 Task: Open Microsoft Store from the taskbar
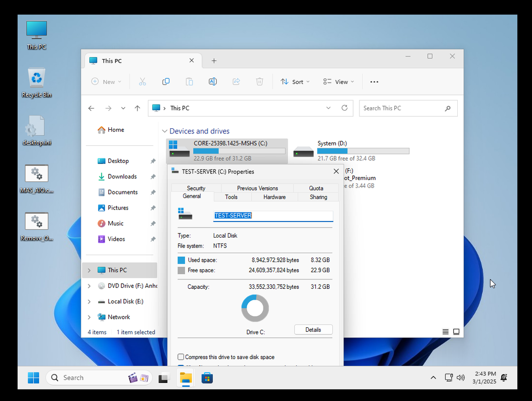[207, 377]
